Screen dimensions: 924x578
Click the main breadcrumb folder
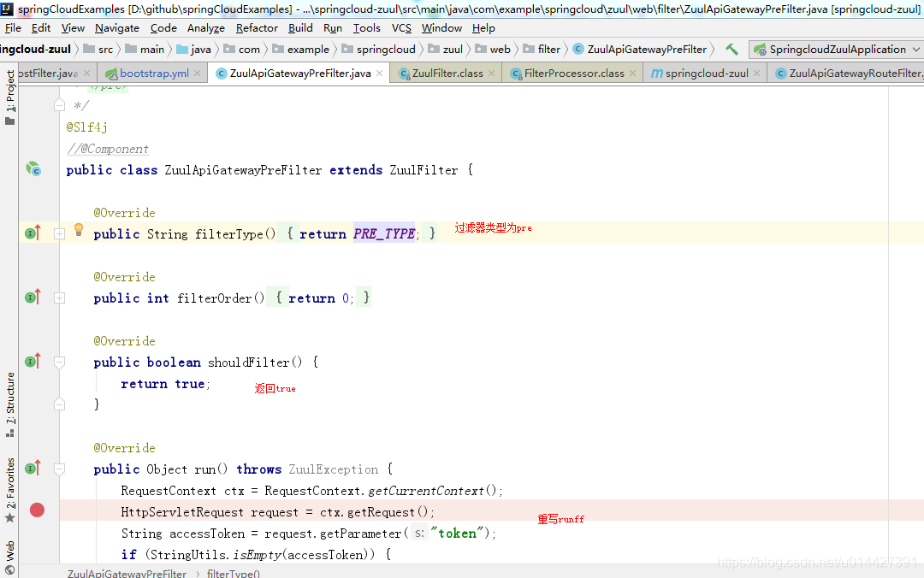pyautogui.click(x=145, y=50)
